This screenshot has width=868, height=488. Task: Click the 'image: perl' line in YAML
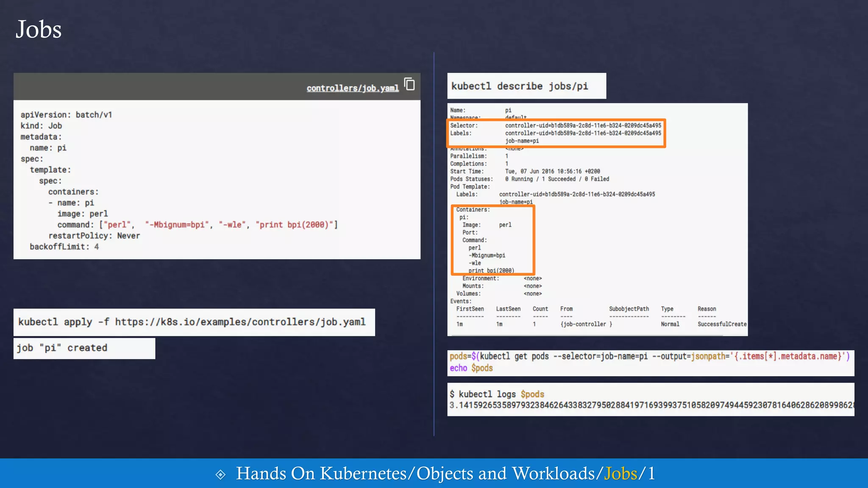tap(83, 214)
